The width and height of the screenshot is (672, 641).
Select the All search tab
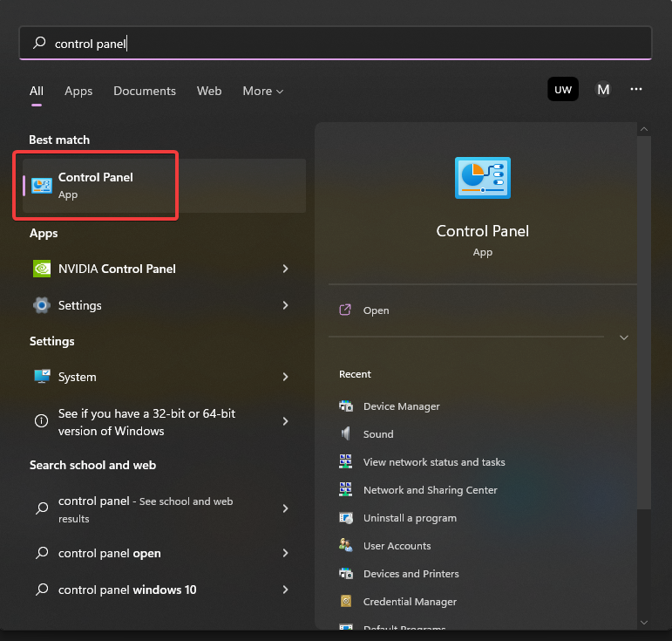(x=37, y=91)
